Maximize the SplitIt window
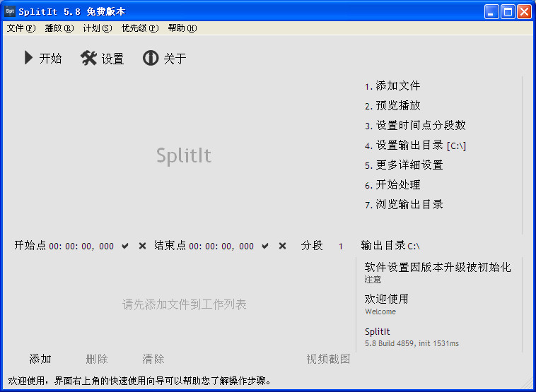Viewport: 536px width, 392px height. coord(508,12)
